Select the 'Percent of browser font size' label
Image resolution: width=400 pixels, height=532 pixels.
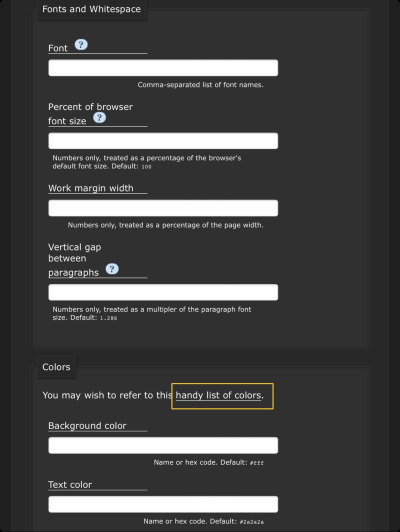coord(91,114)
